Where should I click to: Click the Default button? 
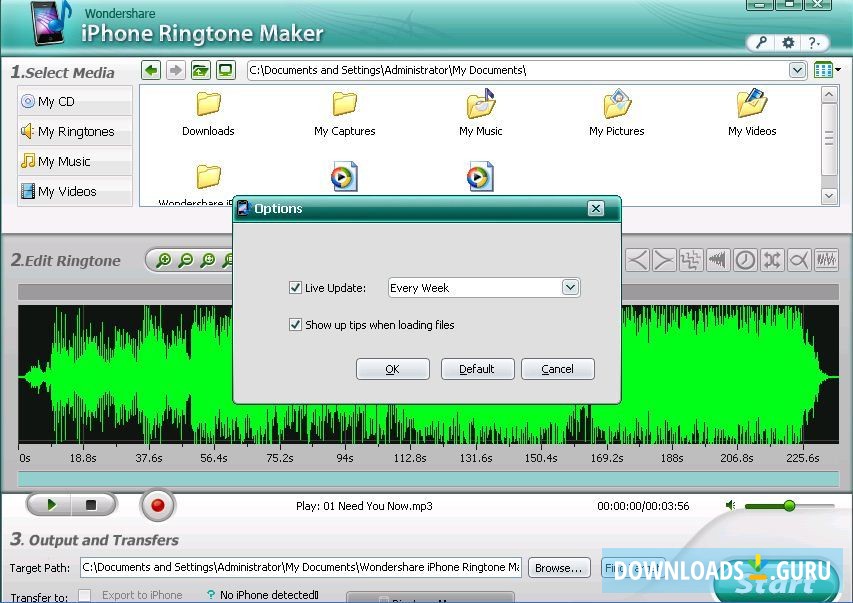click(477, 369)
